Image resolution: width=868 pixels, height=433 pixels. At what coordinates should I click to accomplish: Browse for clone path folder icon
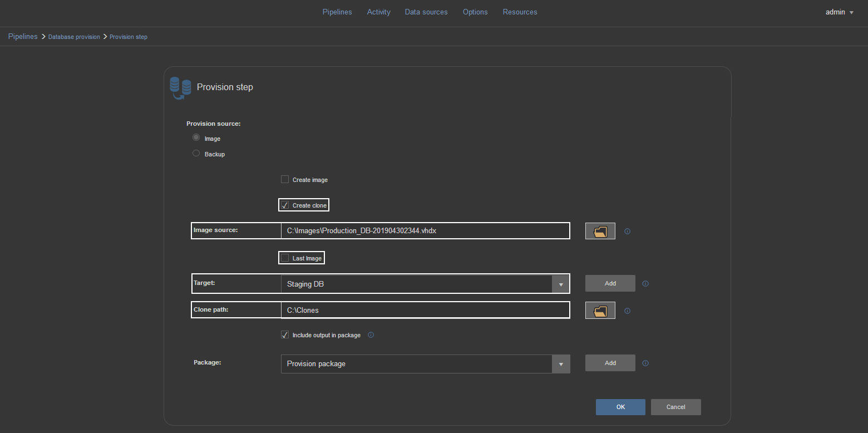(x=600, y=310)
